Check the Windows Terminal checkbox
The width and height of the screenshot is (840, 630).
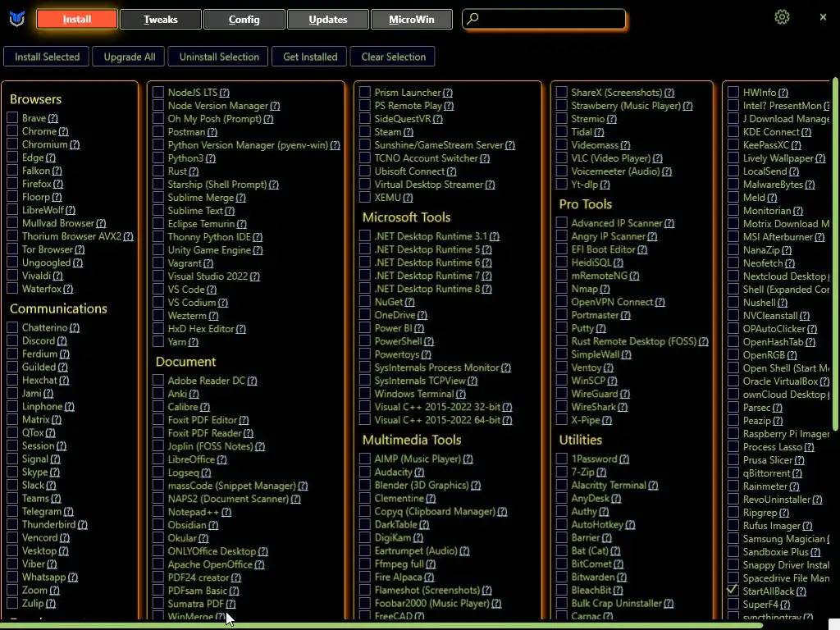[x=365, y=394]
